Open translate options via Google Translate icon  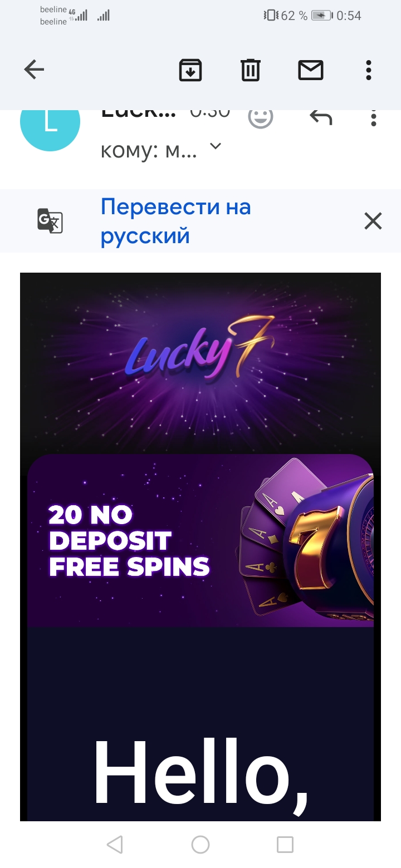tap(50, 221)
